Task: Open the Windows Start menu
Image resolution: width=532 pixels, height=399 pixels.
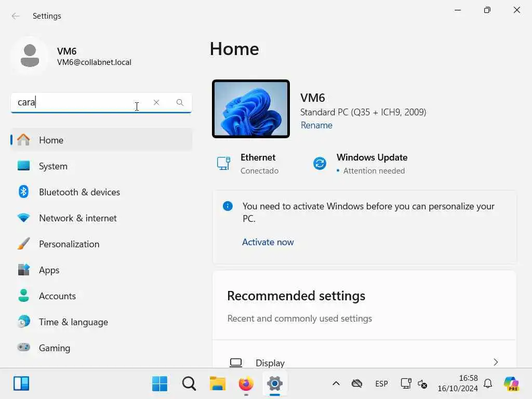Action: (160, 383)
